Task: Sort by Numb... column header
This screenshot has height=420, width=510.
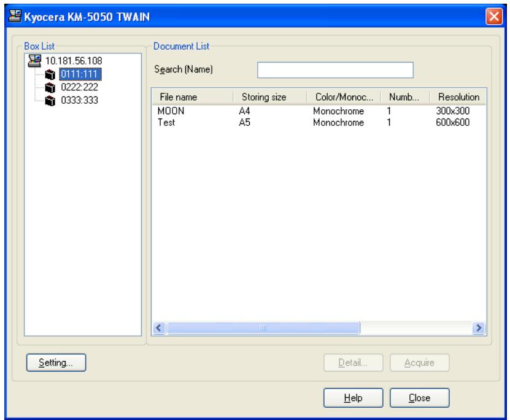Action: click(405, 97)
